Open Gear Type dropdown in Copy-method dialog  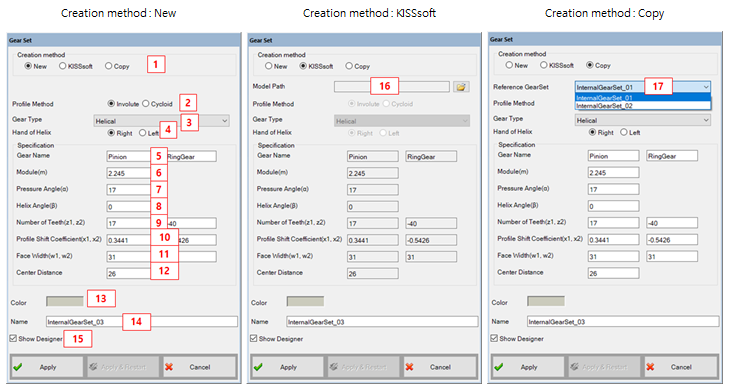pyautogui.click(x=643, y=120)
